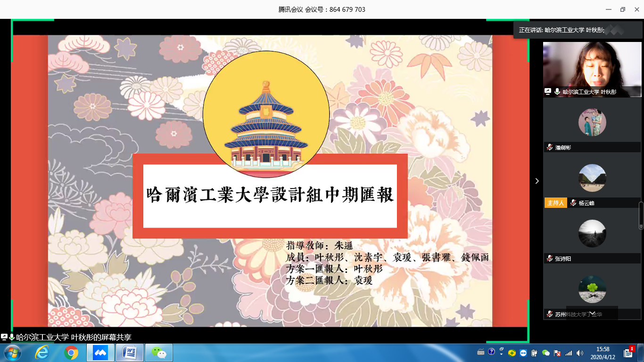Click the system volume icon in tray
The height and width of the screenshot is (362, 644).
[x=579, y=353]
